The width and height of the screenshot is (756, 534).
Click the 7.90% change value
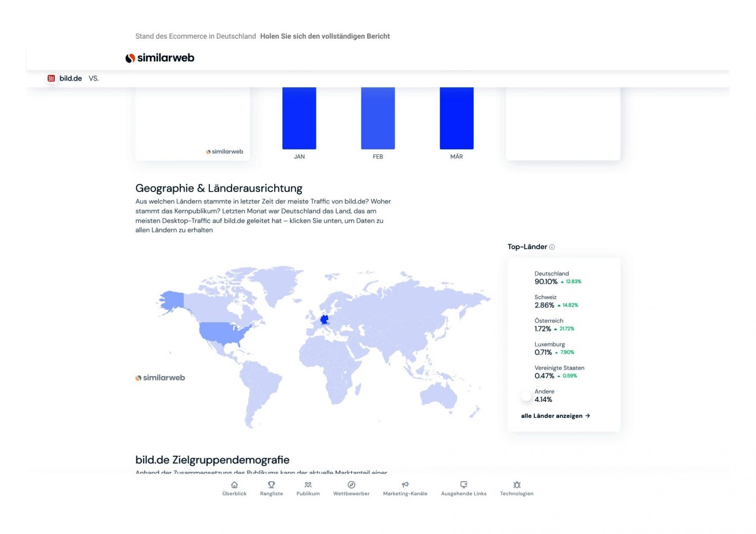(x=567, y=352)
